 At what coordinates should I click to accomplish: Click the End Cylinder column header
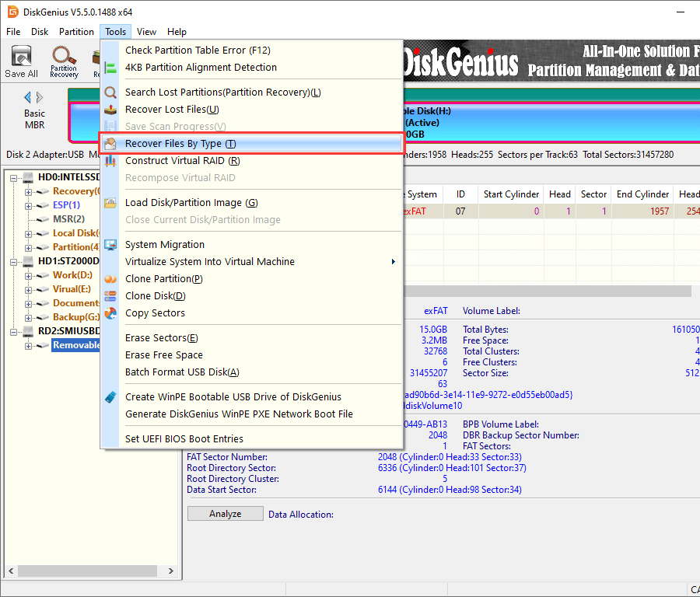point(642,194)
